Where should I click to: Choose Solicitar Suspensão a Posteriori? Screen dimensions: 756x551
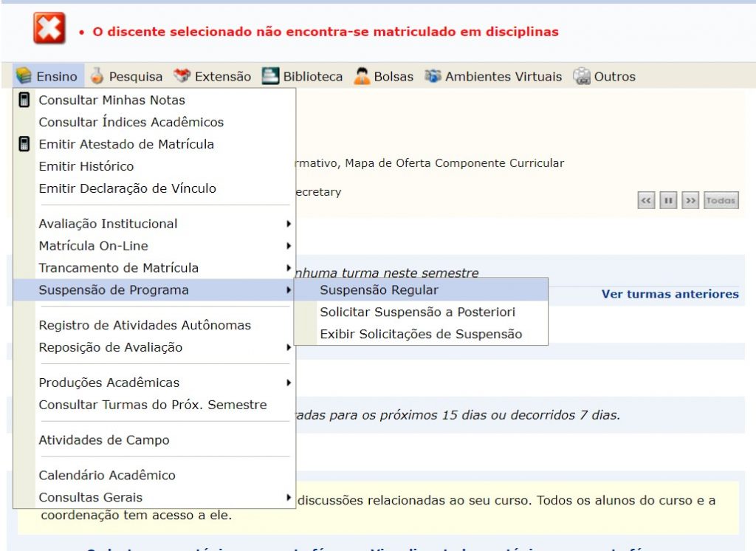pos(417,312)
